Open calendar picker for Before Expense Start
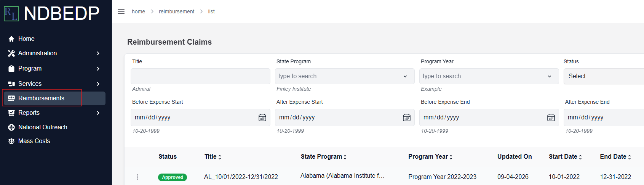The width and height of the screenshot is (644, 185). pyautogui.click(x=262, y=117)
